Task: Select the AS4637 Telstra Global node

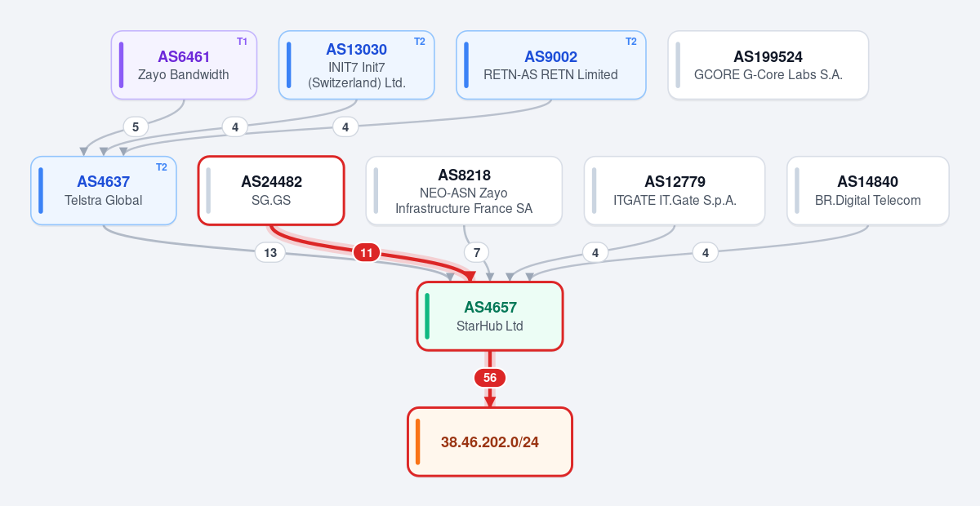Action: point(104,190)
